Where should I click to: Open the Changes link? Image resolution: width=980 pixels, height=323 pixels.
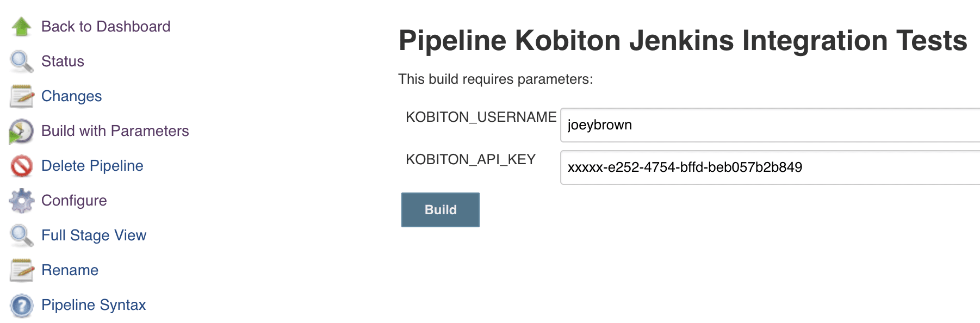(71, 96)
